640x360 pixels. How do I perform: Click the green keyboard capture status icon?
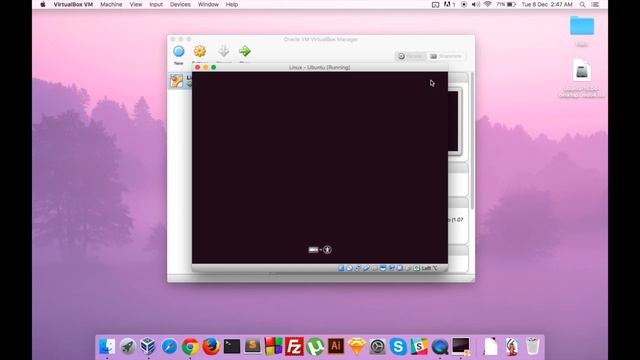click(x=417, y=268)
